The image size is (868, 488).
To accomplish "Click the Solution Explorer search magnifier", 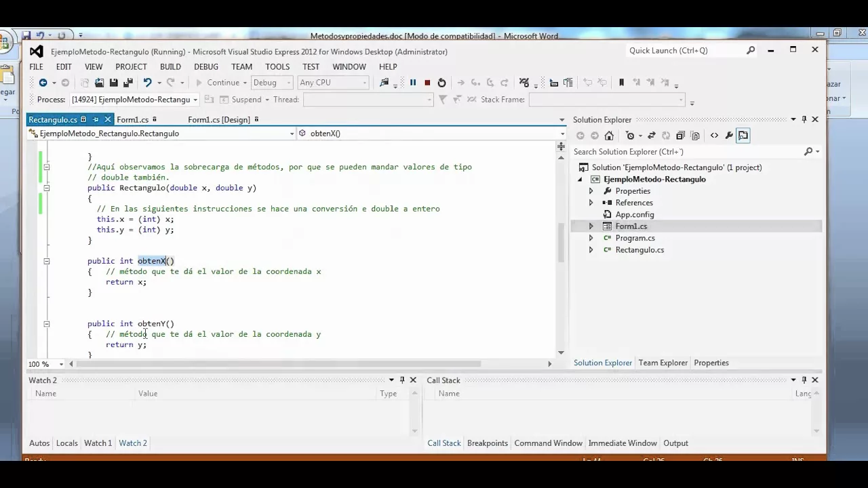I will point(808,152).
